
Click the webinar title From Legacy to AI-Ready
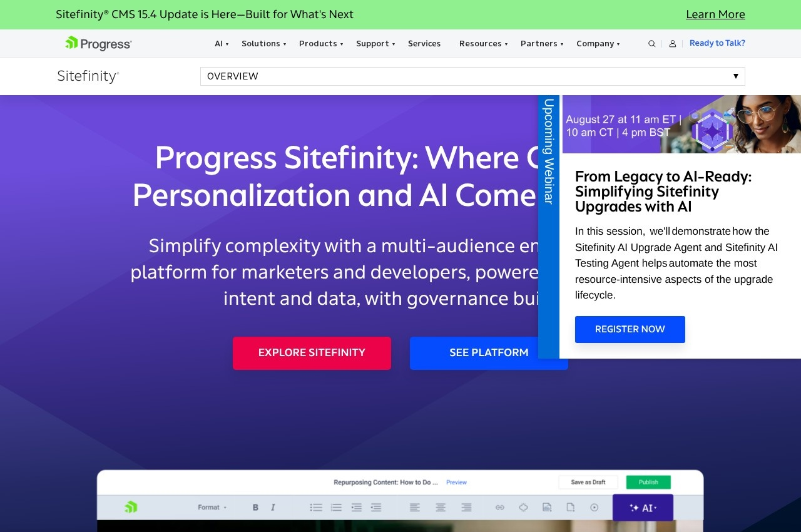coord(663,192)
